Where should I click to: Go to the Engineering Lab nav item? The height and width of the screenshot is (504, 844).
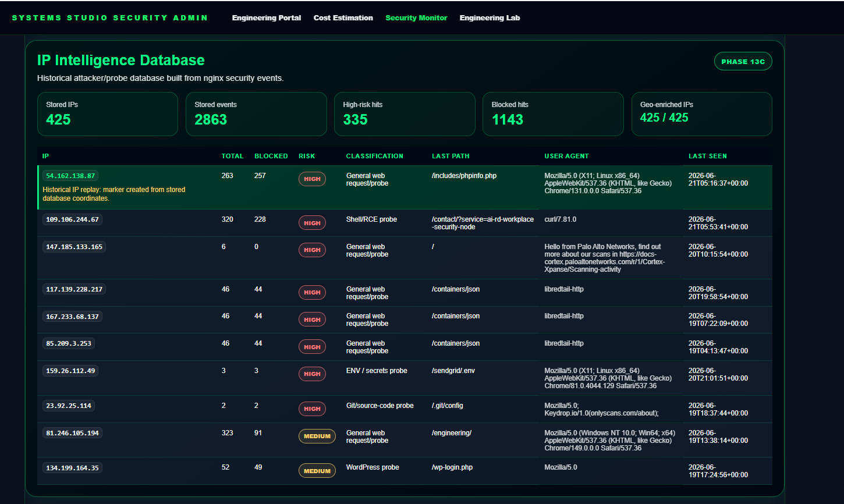(x=490, y=18)
